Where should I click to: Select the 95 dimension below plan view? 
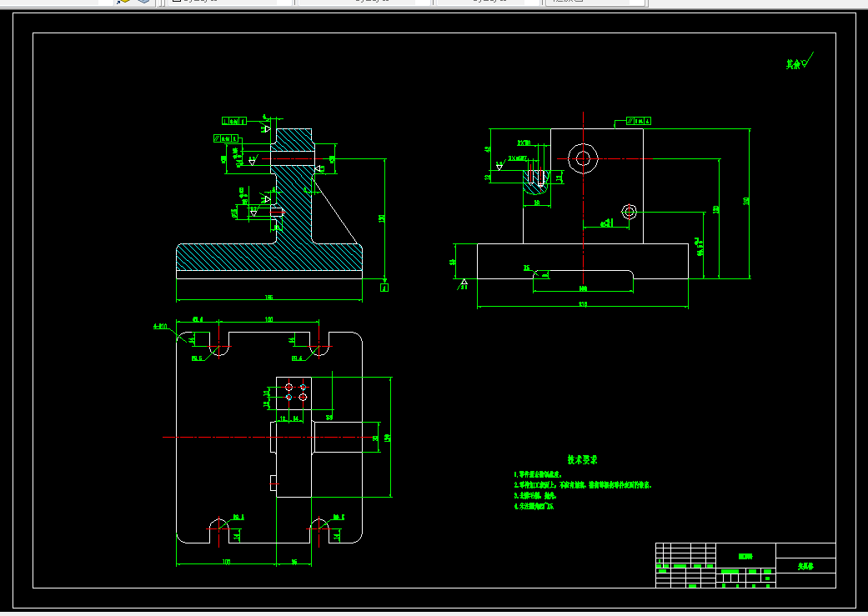pos(294,562)
